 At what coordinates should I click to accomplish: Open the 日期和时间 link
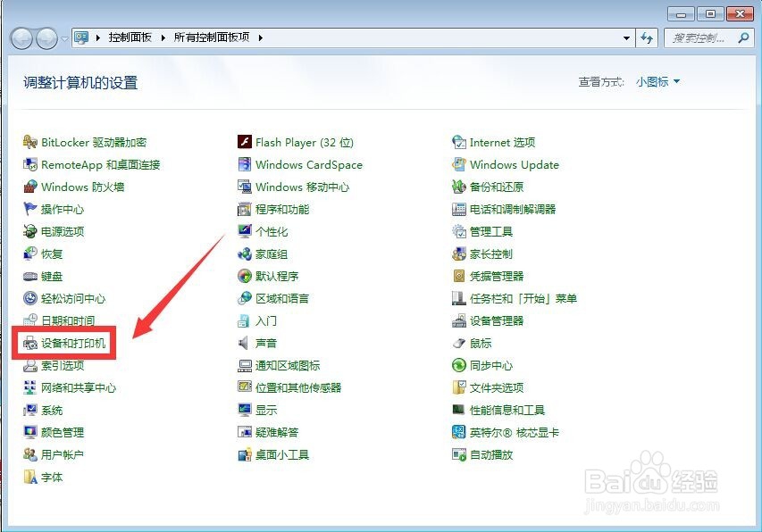pyautogui.click(x=68, y=320)
